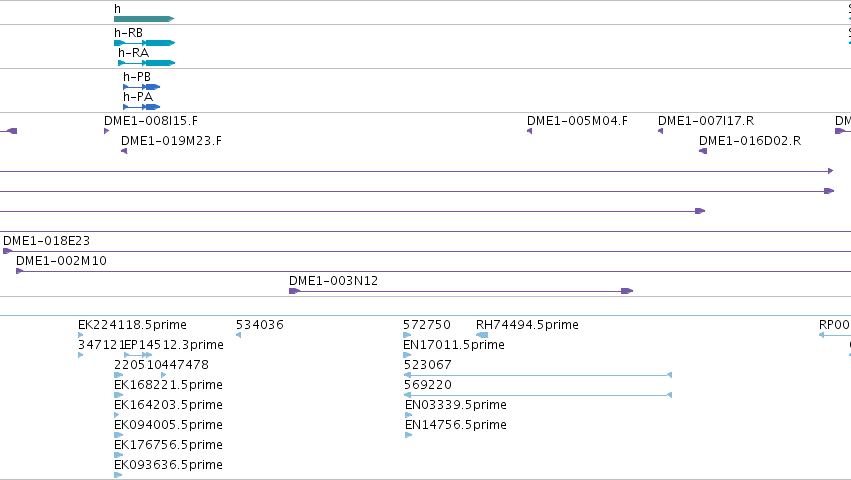Open the DME1-018E23 clone label
The image size is (851, 480).
pyautogui.click(x=46, y=241)
